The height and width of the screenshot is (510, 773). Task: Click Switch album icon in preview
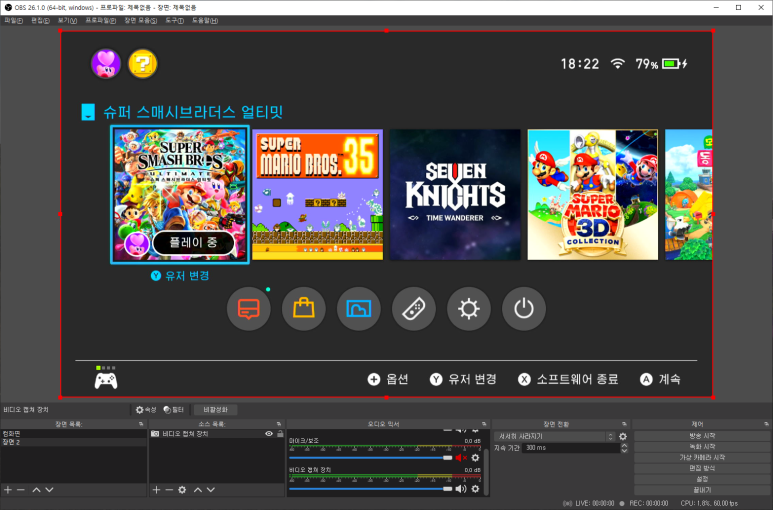359,309
